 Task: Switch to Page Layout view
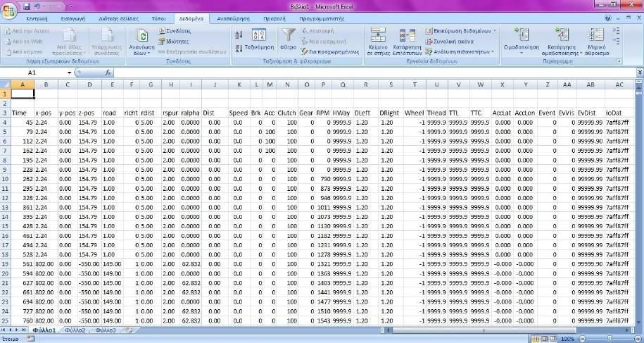coord(544,339)
